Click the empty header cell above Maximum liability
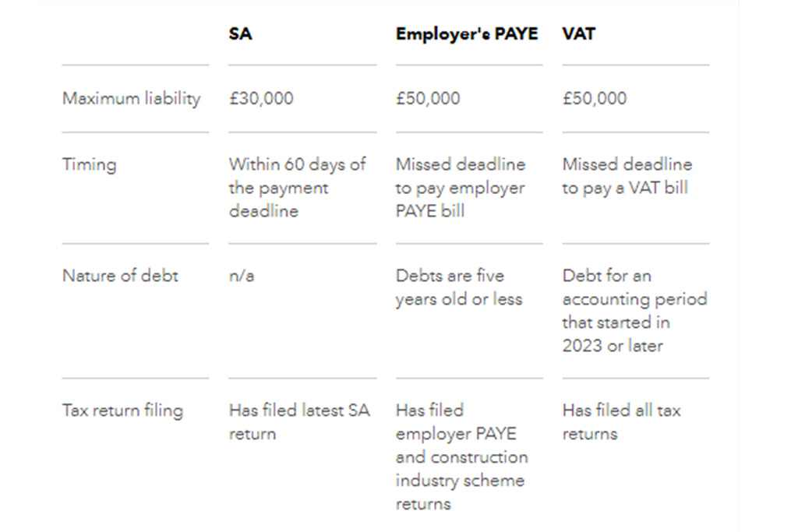Screen dimensions: 798x532 (x=135, y=34)
